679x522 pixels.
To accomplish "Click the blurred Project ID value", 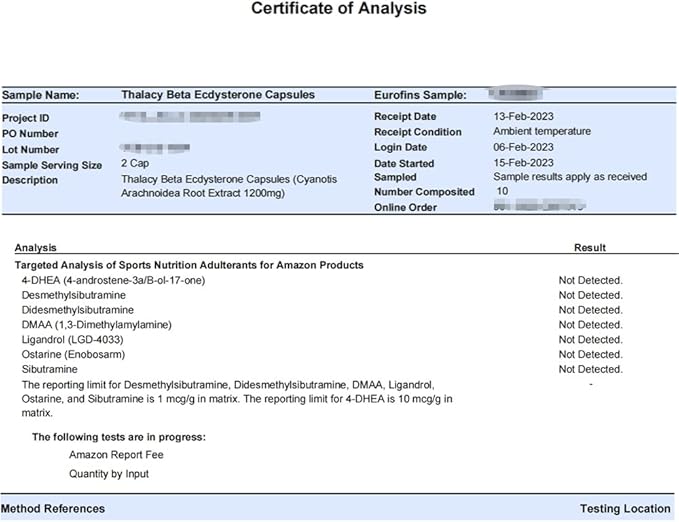I will (x=188, y=118).
